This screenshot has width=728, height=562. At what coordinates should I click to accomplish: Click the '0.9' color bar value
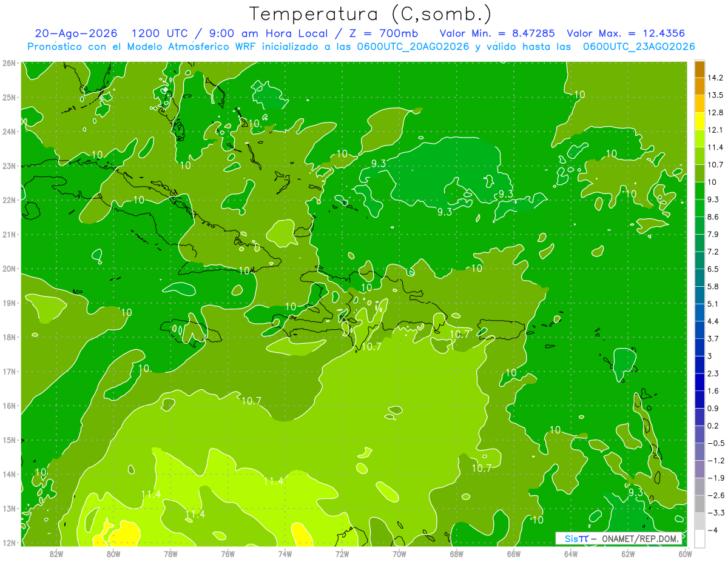(x=713, y=408)
